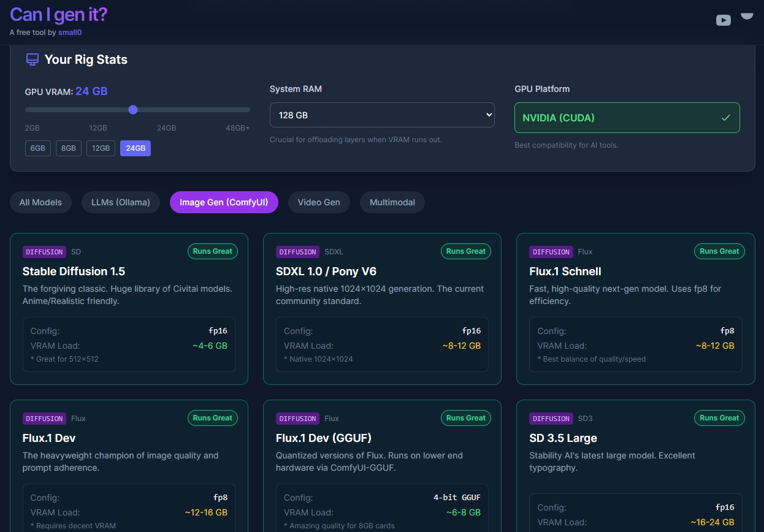
Task: Click DIFFUSION tag on SDXL 1.0 card
Action: (297, 252)
